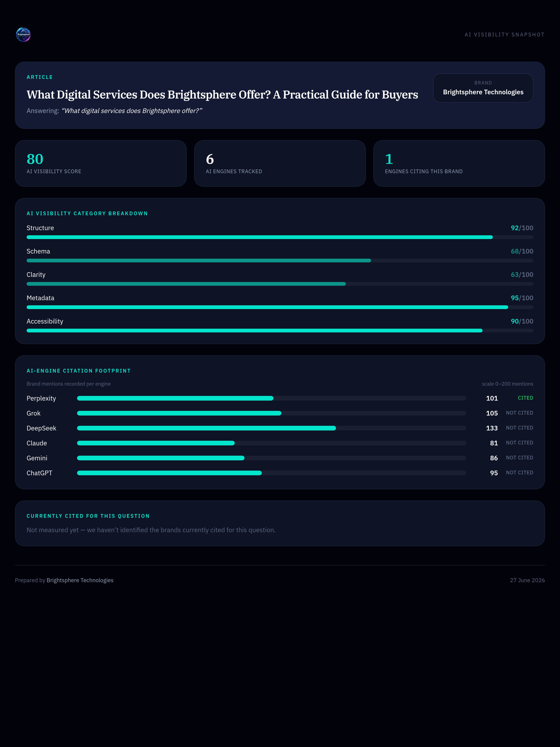Click the Claude mentions bar
The width and height of the screenshot is (560, 747).
pyautogui.click(x=271, y=443)
